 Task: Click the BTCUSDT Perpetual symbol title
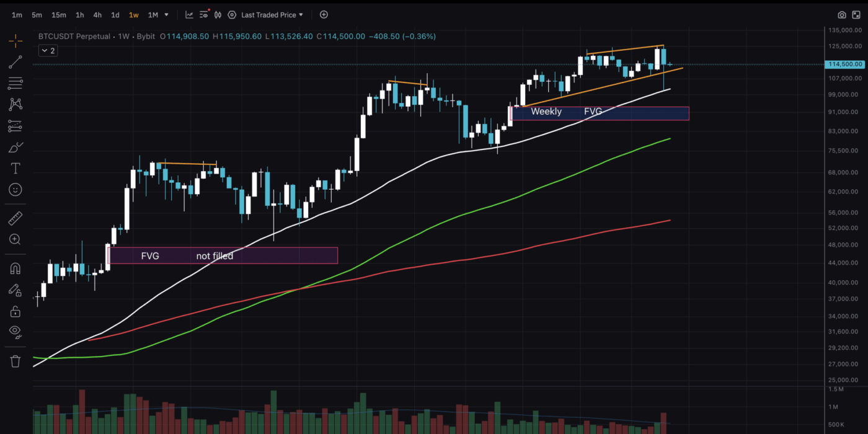tap(74, 37)
